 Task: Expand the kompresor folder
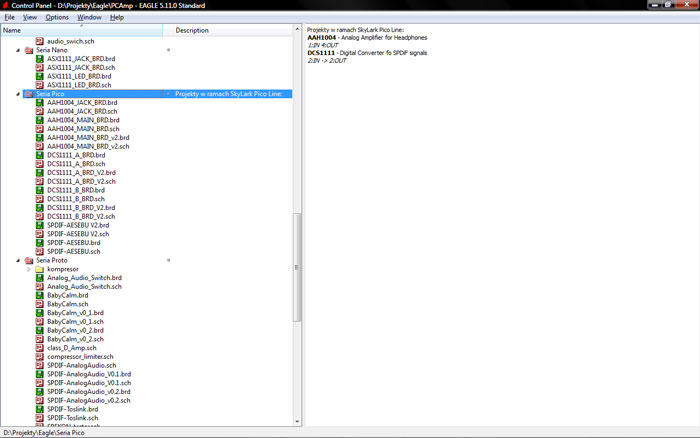[29, 269]
